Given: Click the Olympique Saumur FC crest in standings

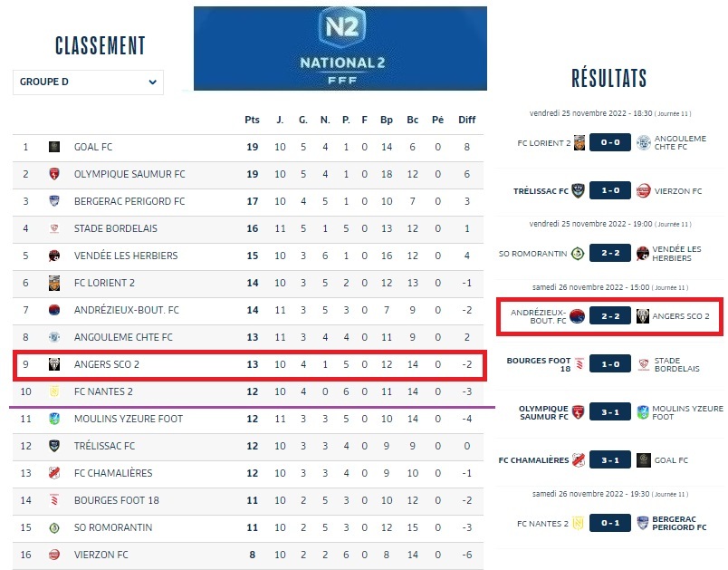Looking at the screenshot, I should pyautogui.click(x=54, y=174).
